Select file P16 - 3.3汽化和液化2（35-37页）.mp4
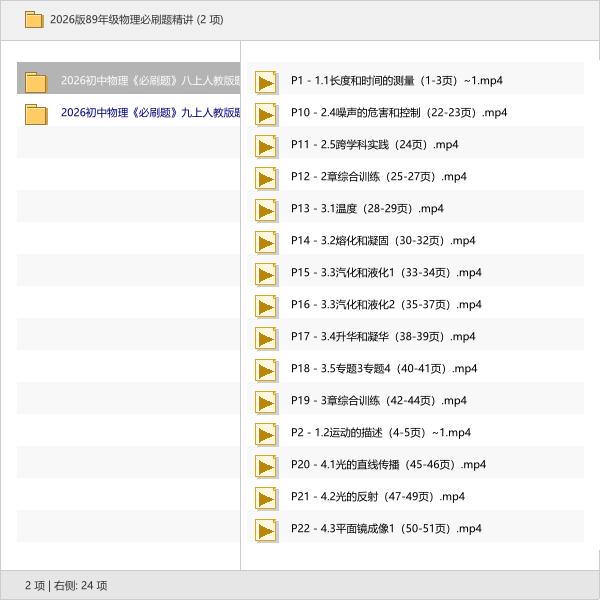600x600 pixels. (x=386, y=305)
